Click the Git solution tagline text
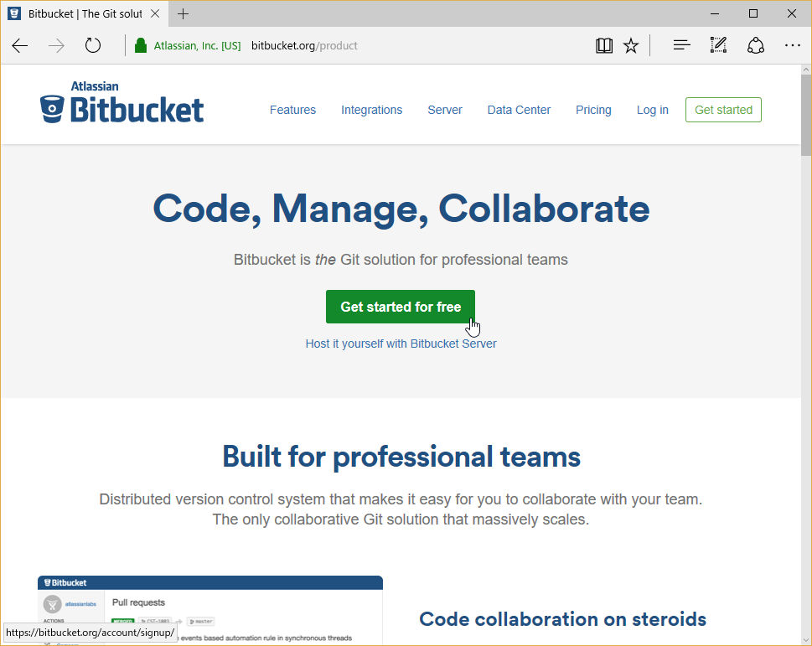The image size is (812, 646). point(401,260)
